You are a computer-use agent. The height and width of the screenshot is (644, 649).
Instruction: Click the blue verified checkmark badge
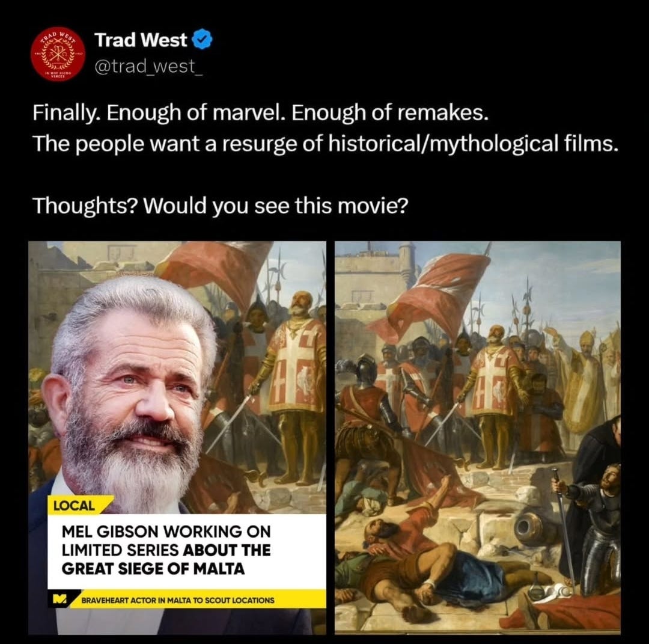coord(203,39)
